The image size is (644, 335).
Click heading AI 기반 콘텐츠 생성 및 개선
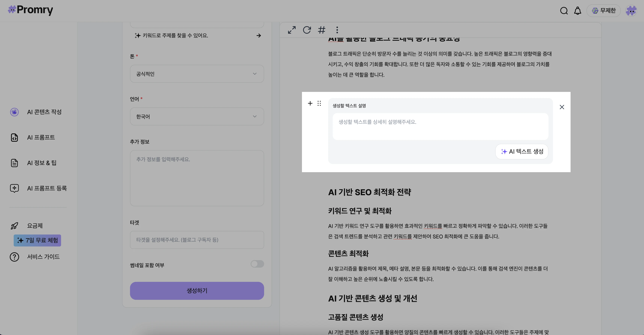pyautogui.click(x=373, y=298)
